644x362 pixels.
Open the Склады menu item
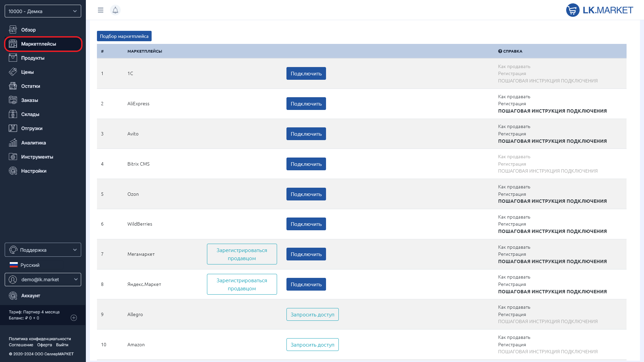pyautogui.click(x=30, y=114)
